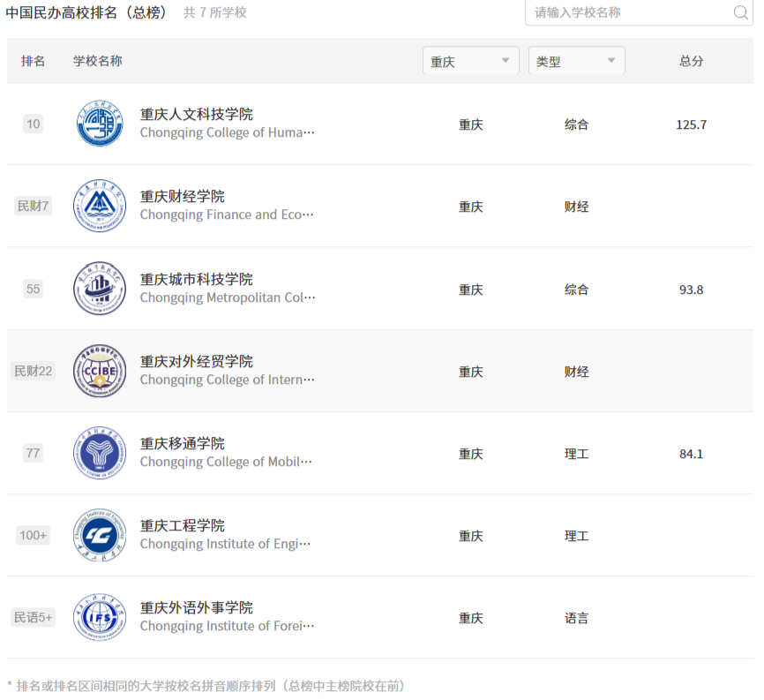Click English name Chongqing Institute of Forei…

(228, 626)
